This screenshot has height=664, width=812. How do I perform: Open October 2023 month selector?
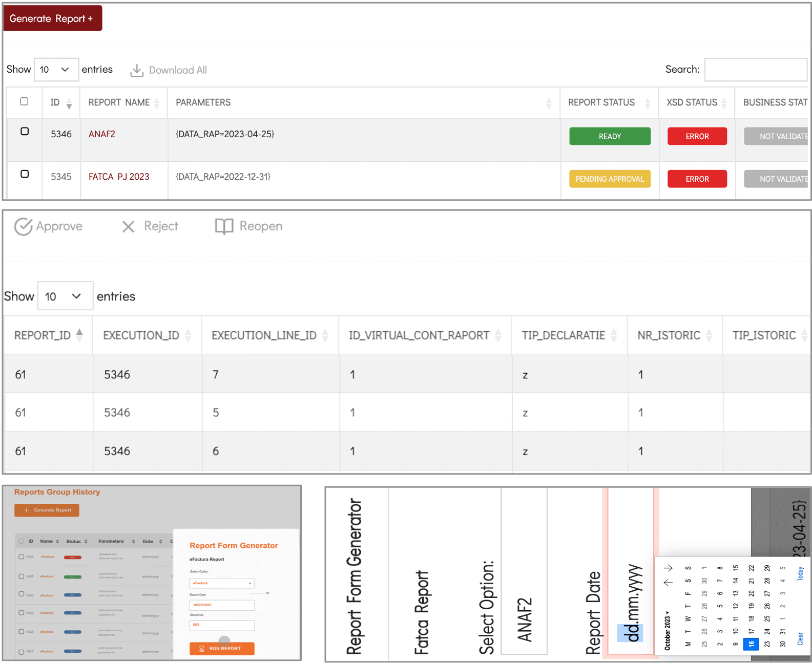point(668,630)
